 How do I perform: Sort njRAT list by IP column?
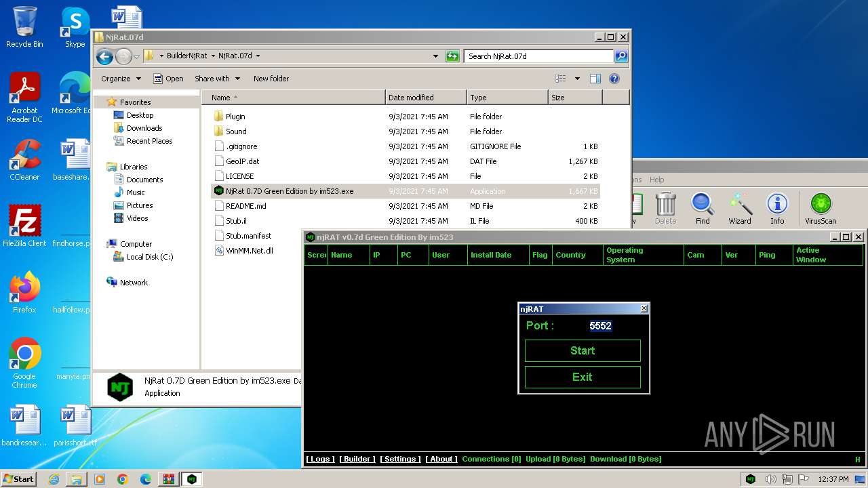point(383,255)
